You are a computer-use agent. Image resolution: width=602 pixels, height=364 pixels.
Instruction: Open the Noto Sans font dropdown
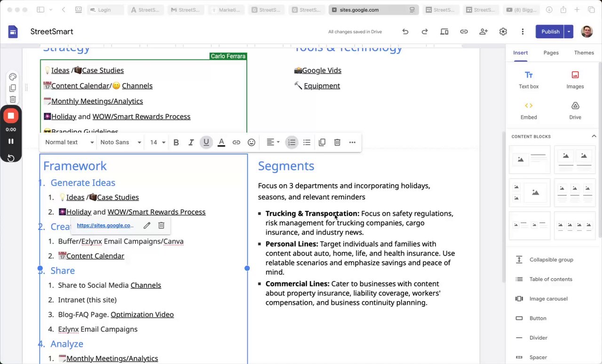point(121,142)
